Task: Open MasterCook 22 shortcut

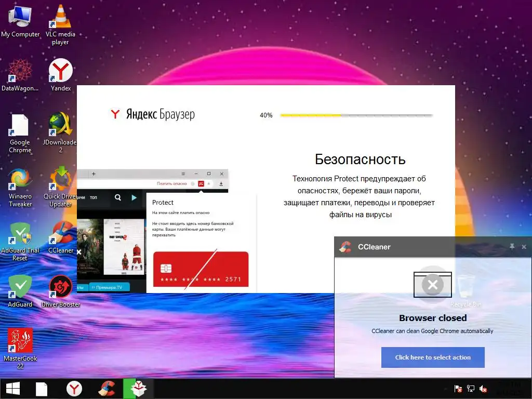Action: pos(20,349)
